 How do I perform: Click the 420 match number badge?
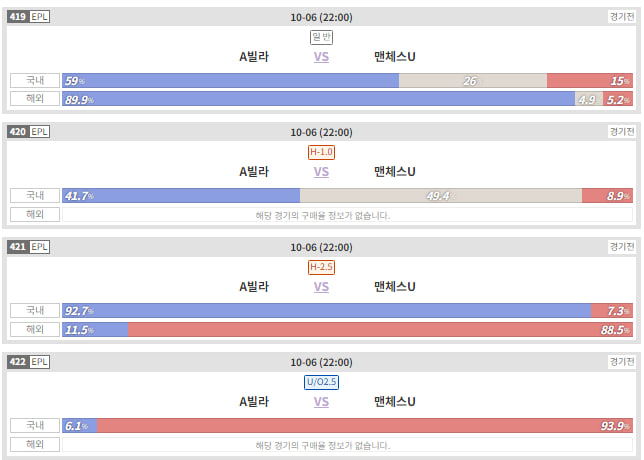(18, 132)
